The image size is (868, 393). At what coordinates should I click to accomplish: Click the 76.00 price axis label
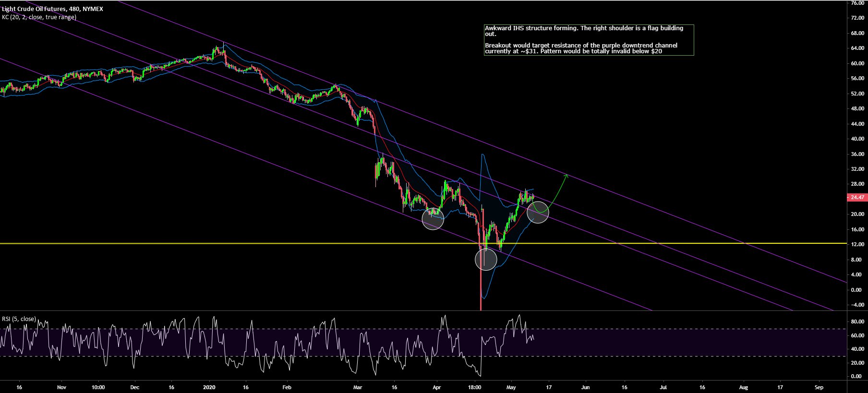857,3
